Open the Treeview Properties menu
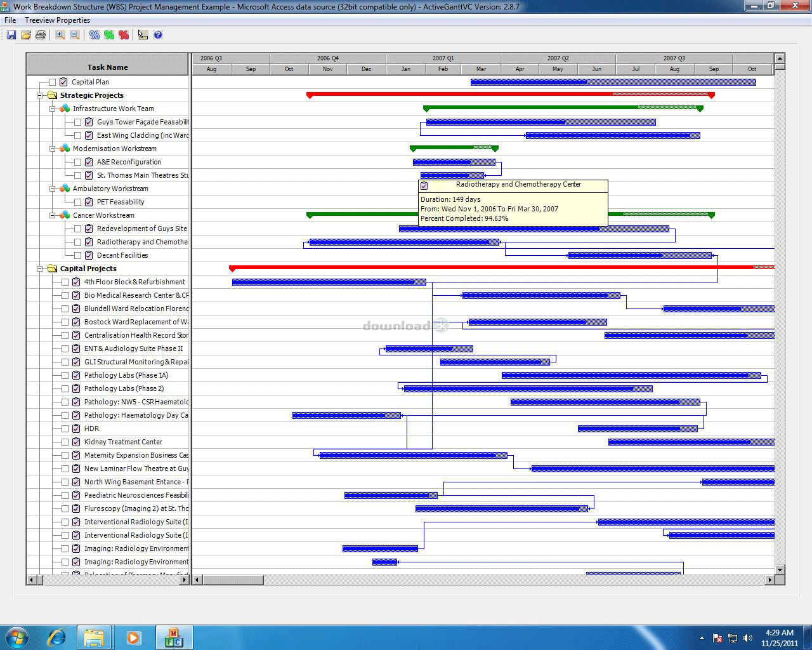 click(x=57, y=20)
